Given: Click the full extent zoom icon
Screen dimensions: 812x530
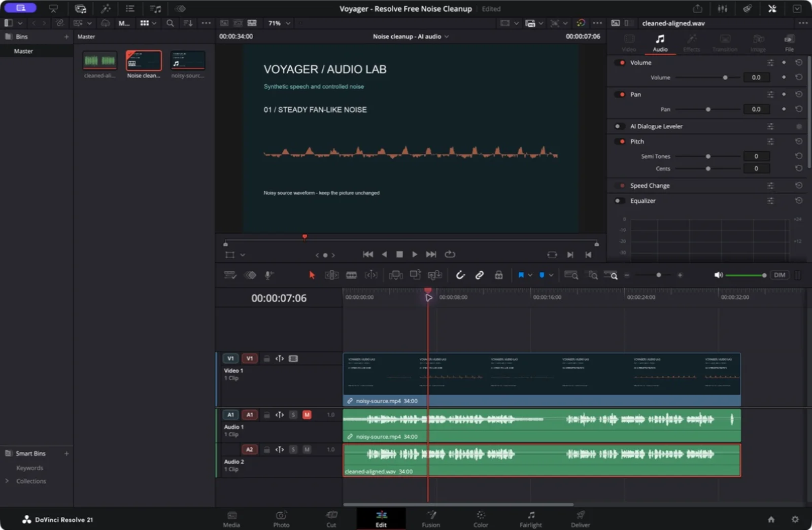Looking at the screenshot, I should (571, 275).
